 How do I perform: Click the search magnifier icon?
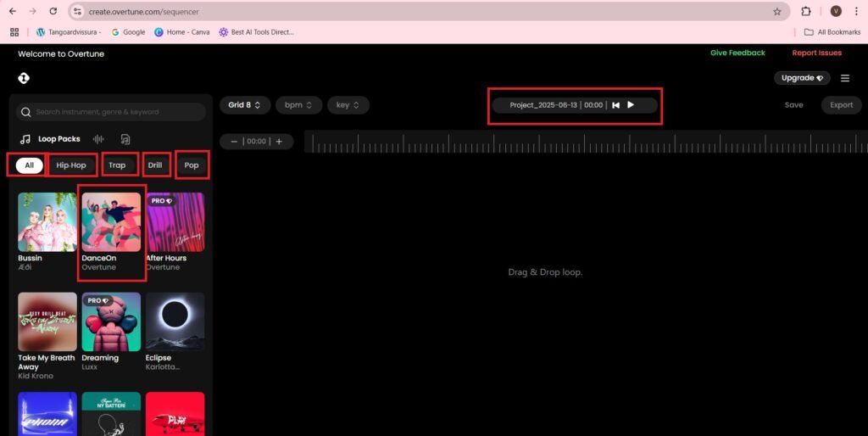25,112
